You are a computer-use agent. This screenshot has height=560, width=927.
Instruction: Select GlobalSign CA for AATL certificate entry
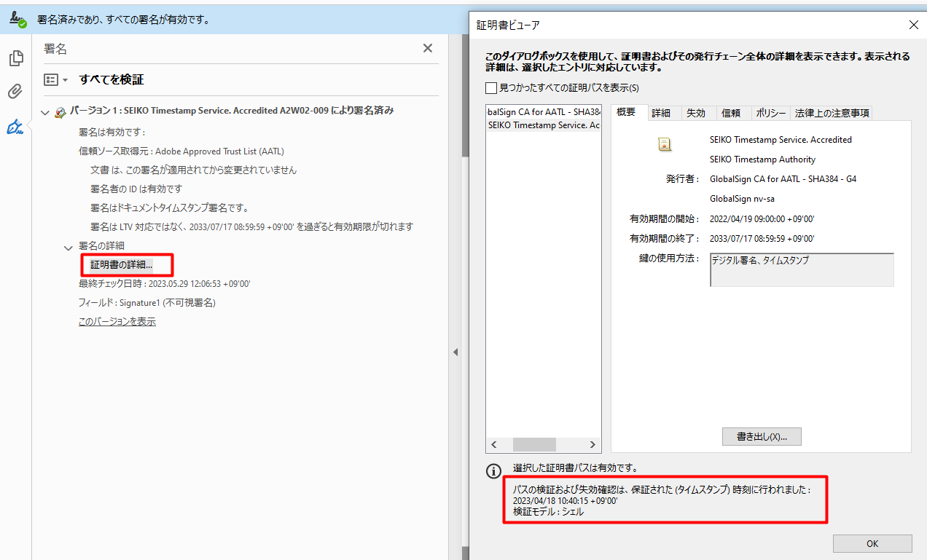pyautogui.click(x=543, y=113)
